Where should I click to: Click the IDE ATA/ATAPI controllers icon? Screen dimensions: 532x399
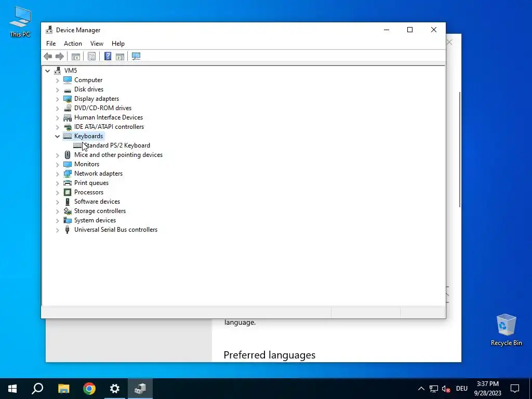pyautogui.click(x=68, y=127)
